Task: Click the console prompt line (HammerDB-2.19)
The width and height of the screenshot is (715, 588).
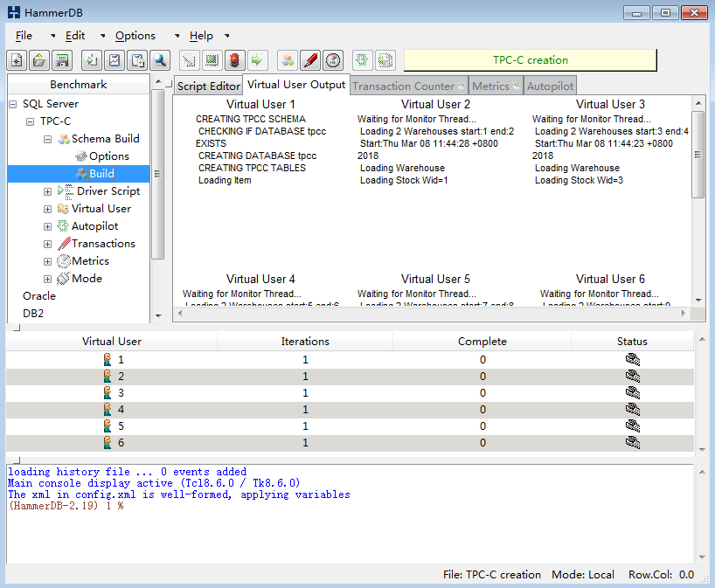Action: pyautogui.click(x=66, y=506)
